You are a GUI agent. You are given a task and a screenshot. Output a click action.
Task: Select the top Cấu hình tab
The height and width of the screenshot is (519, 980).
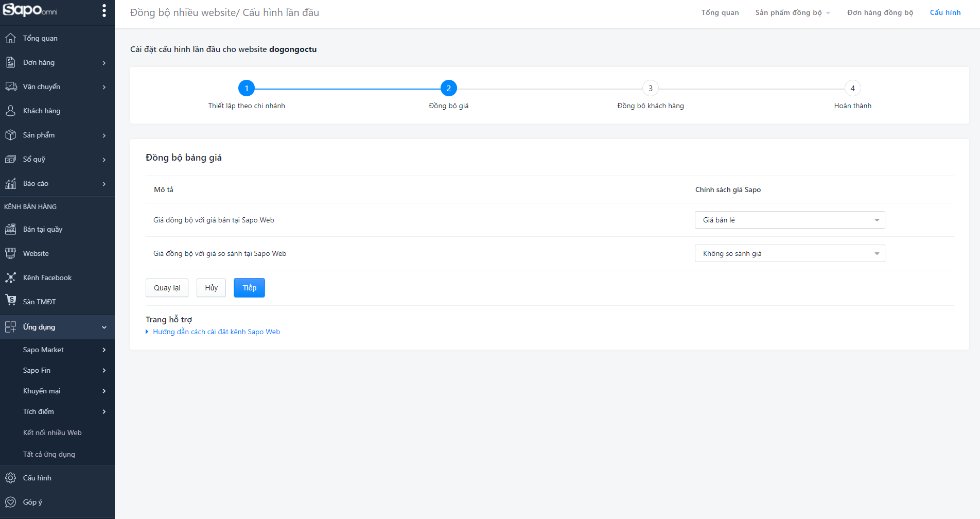(945, 12)
